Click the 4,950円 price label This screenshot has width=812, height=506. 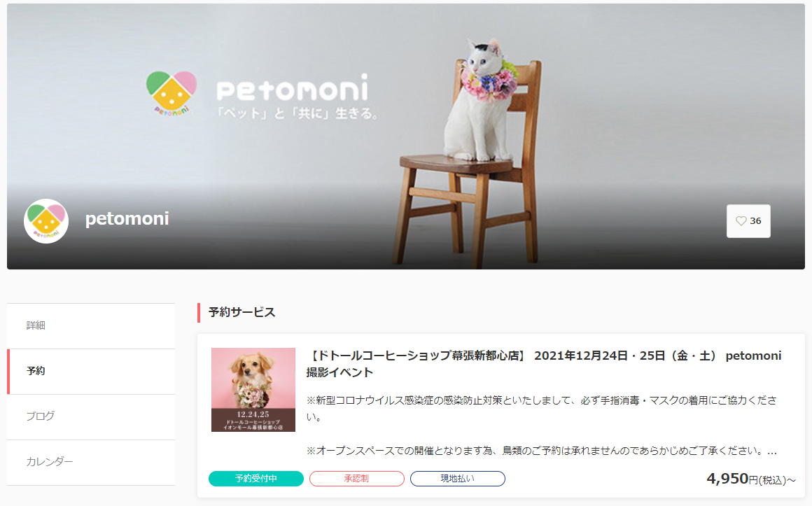click(751, 479)
